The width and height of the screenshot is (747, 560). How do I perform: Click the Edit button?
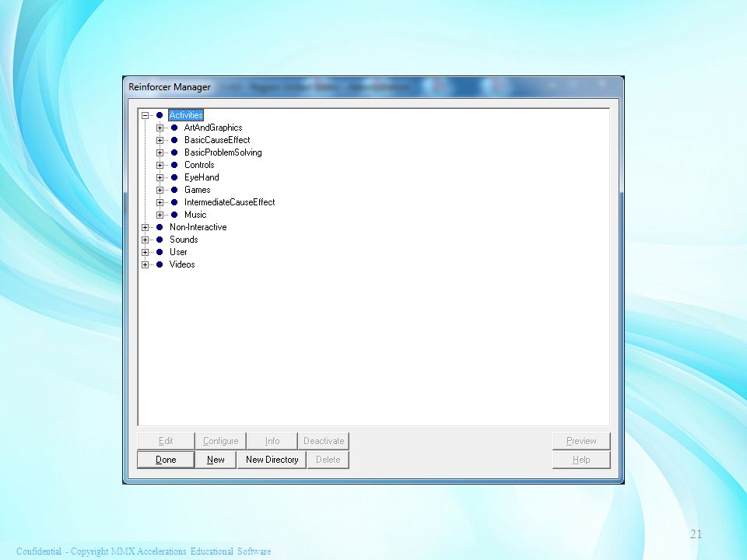coord(166,441)
